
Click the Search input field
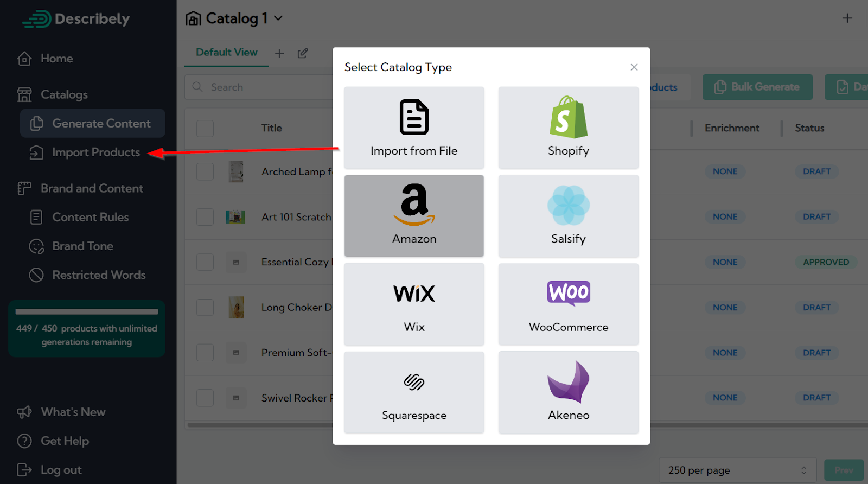point(259,87)
